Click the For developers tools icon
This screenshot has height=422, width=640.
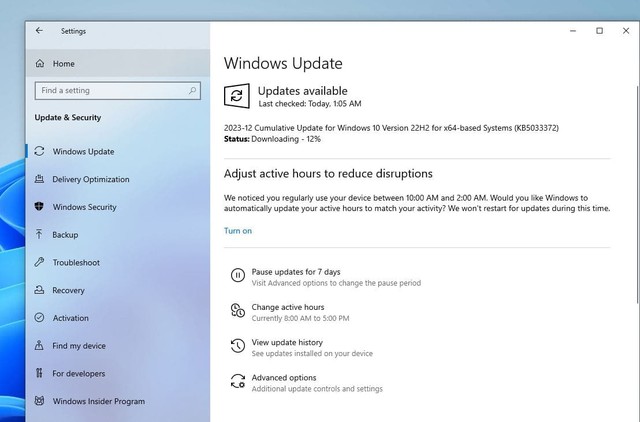point(39,373)
